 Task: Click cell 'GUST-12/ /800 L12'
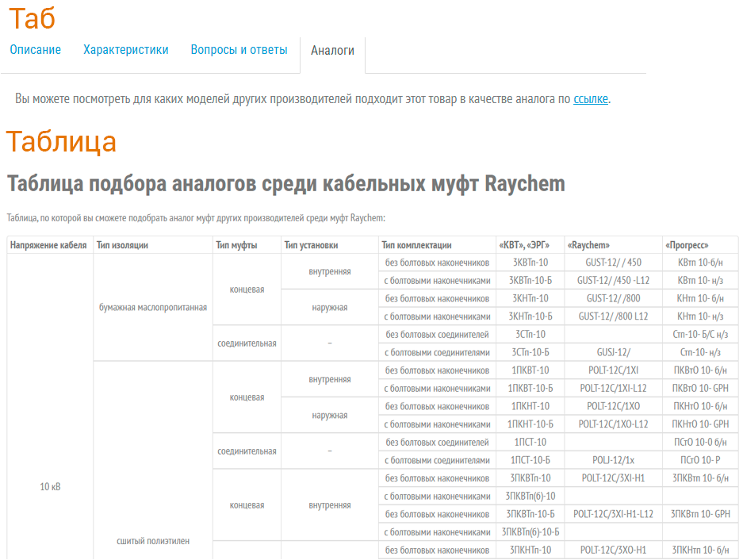613,316
